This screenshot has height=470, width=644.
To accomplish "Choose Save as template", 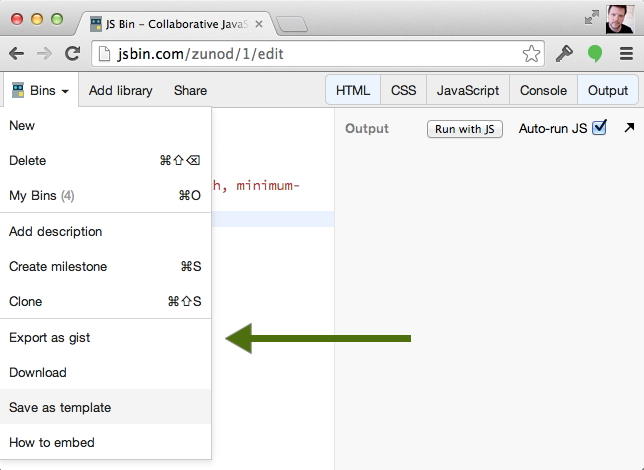I will coord(60,407).
